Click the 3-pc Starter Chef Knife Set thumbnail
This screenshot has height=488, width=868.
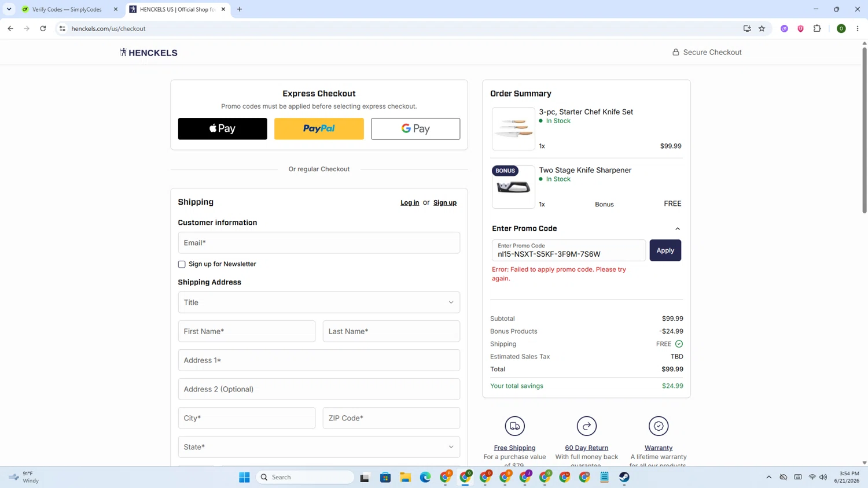coord(513,129)
